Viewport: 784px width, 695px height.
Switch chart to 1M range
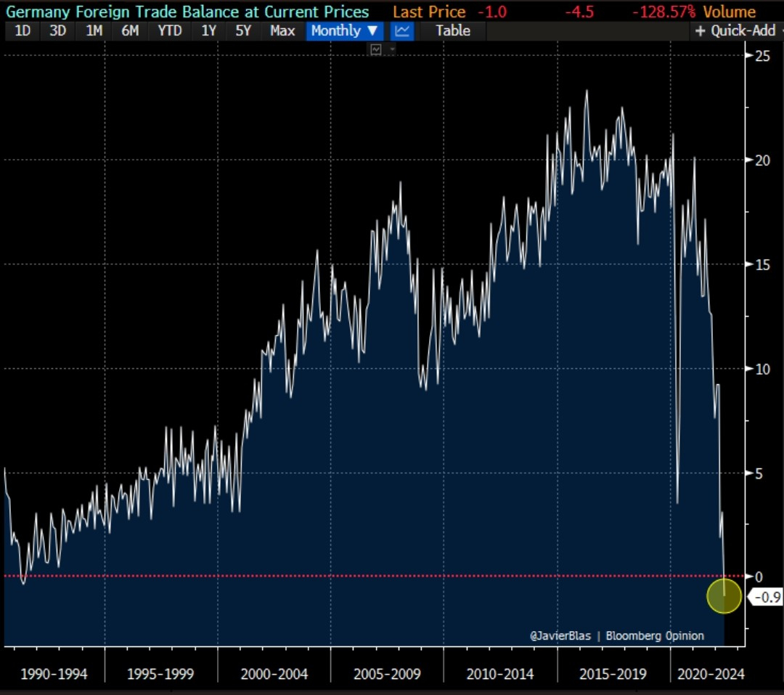[94, 31]
